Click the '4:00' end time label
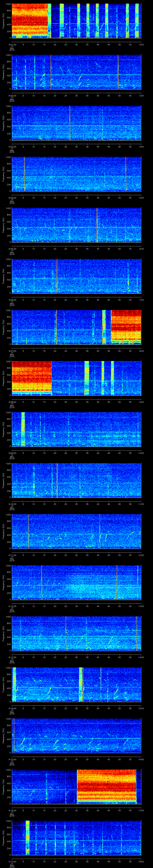 (141, 147)
